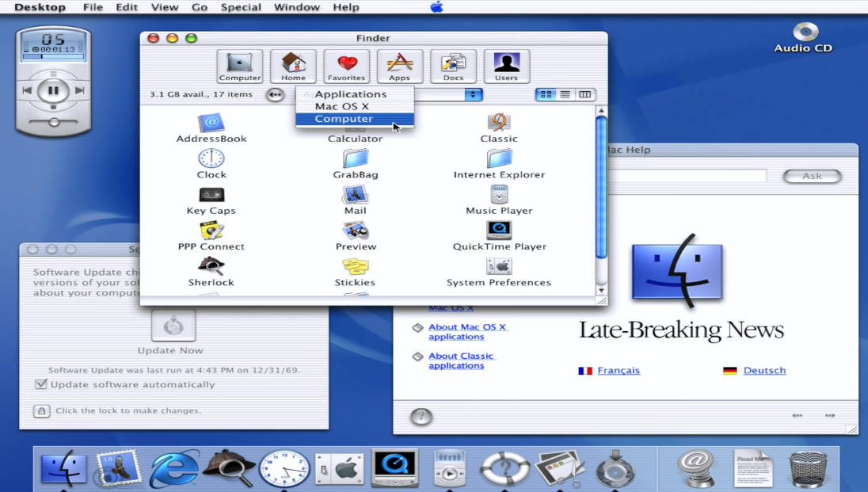Open the Français link in Mac Help
This screenshot has width=868, height=492.
619,370
